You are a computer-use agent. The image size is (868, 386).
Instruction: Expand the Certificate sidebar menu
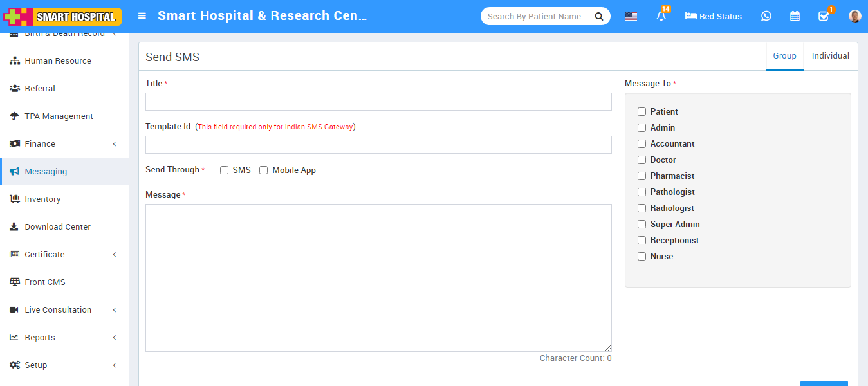click(x=64, y=255)
